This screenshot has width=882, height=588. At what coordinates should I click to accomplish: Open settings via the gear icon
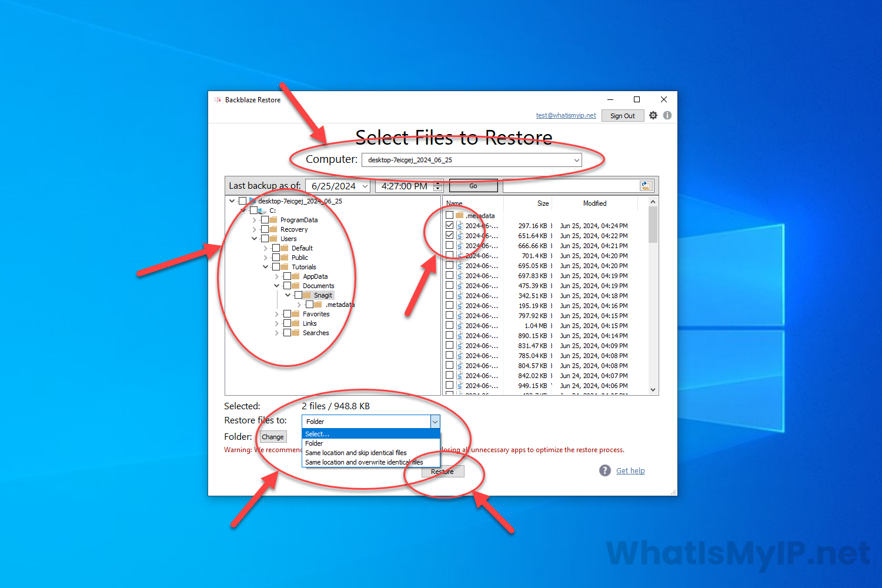coord(653,116)
